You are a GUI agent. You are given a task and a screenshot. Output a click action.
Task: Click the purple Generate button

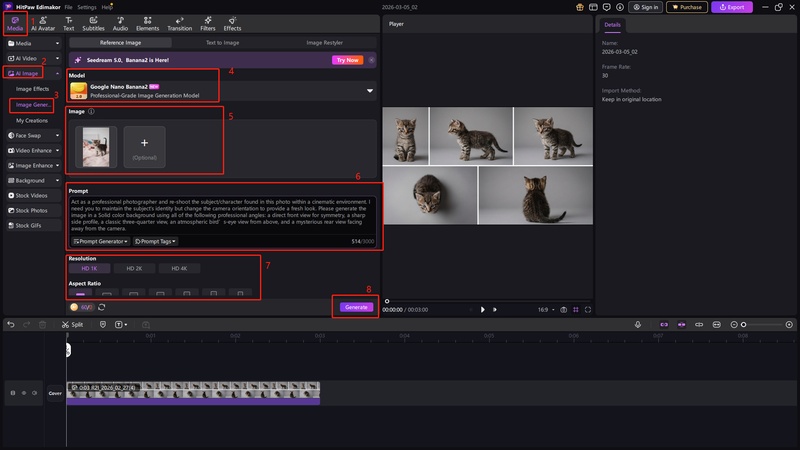pyautogui.click(x=356, y=307)
